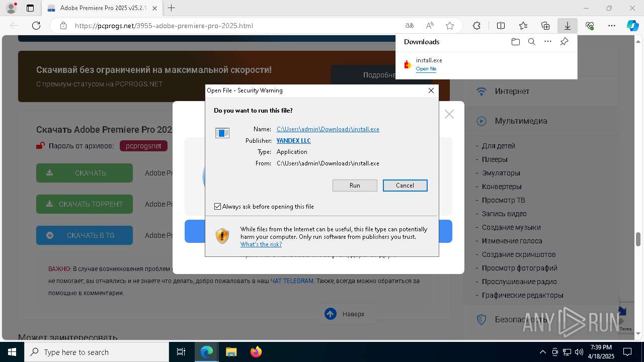Viewport: 644px width, 362px height.
Task: Click the pcprogsnet password badge
Action: (x=143, y=146)
